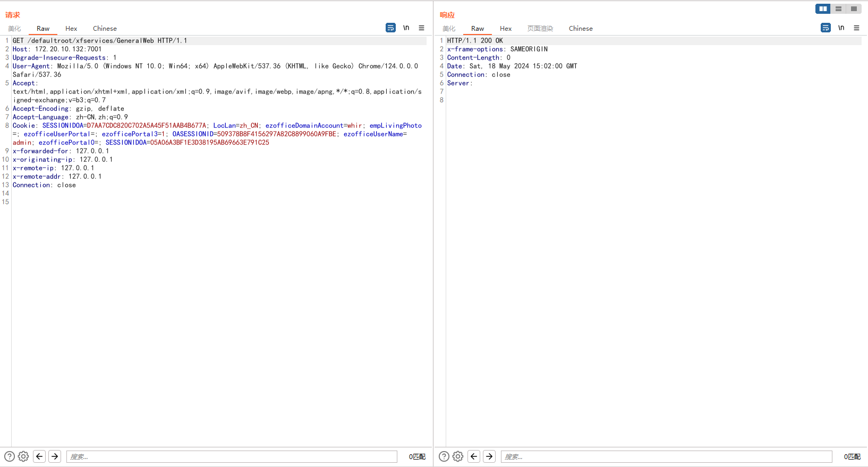
Task: Open request panel search settings gear
Action: coord(23,456)
